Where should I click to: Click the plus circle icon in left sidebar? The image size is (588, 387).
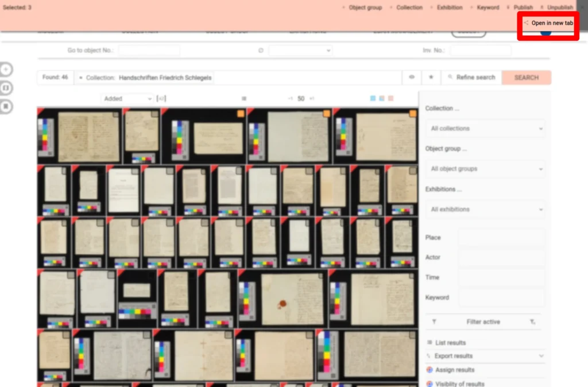[x=6, y=69]
